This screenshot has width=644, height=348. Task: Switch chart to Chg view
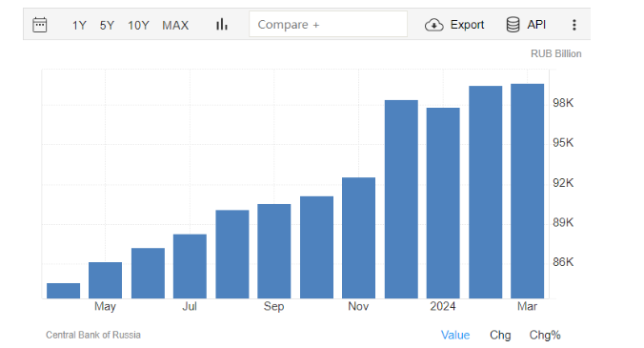point(500,335)
